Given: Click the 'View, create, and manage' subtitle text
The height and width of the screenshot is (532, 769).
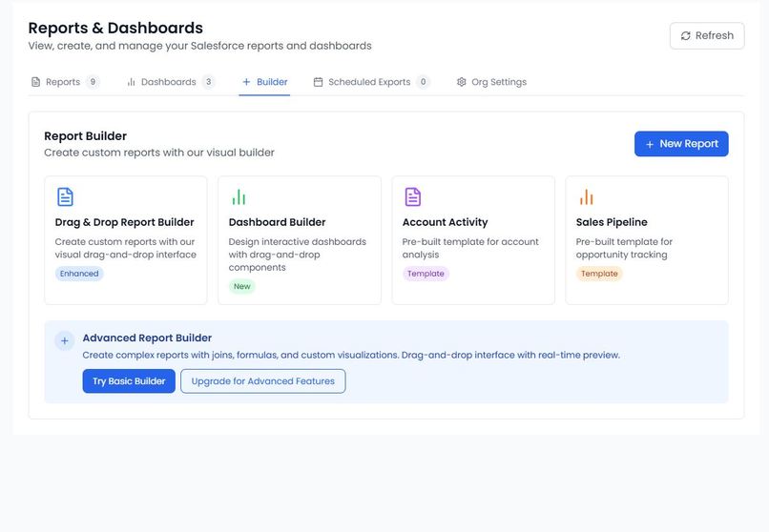Looking at the screenshot, I should pyautogui.click(x=199, y=46).
